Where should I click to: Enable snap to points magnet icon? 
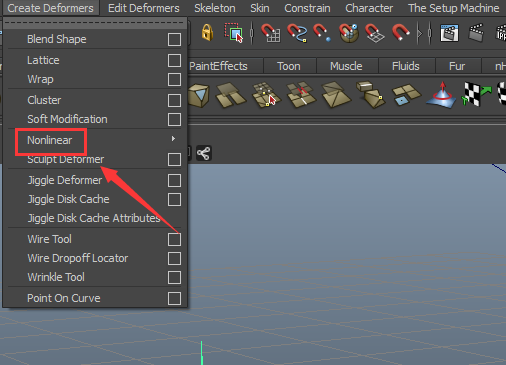point(322,33)
